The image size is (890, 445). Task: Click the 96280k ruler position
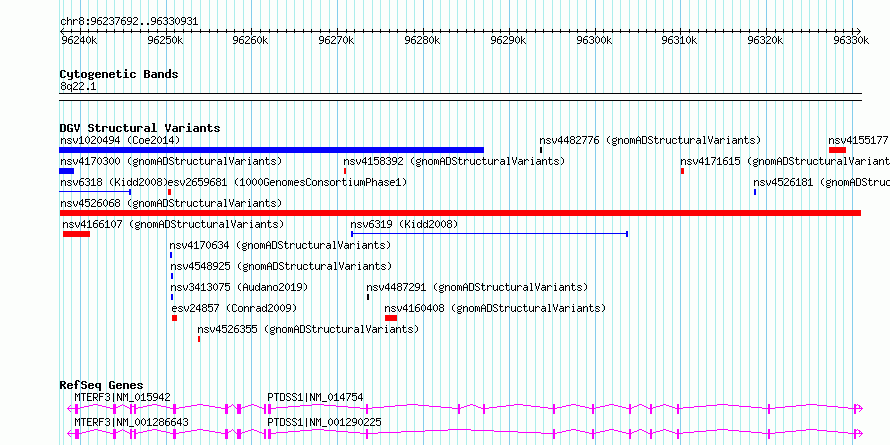pyautogui.click(x=422, y=40)
